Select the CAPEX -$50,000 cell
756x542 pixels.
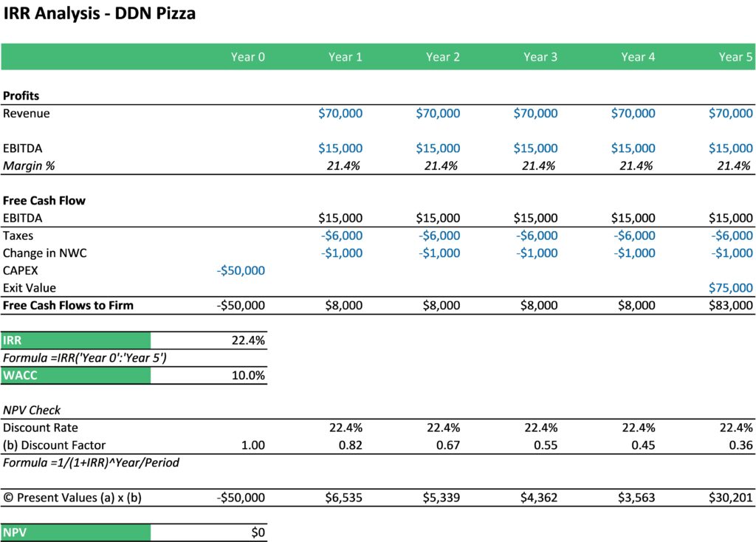coord(241,270)
